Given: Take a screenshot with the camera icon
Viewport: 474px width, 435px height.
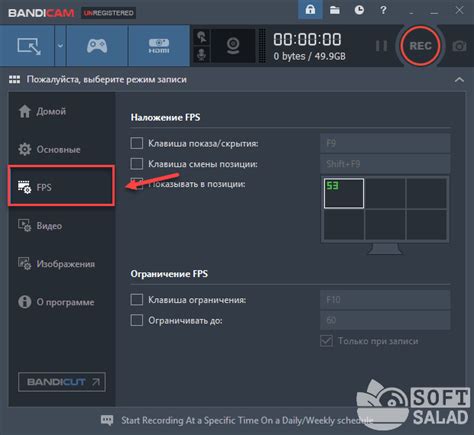Looking at the screenshot, I should coord(460,46).
